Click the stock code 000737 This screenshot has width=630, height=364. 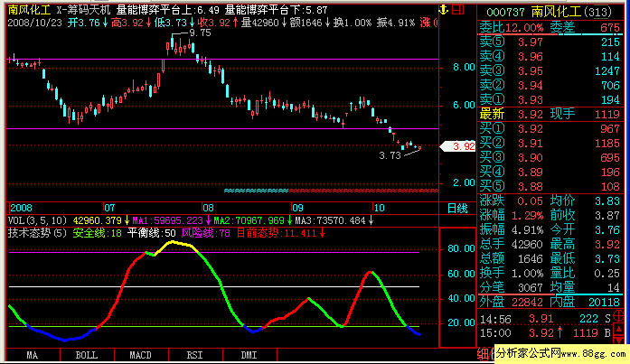(505, 12)
